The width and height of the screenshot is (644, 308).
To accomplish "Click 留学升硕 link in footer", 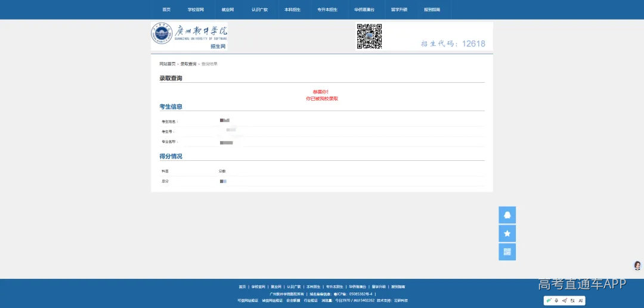I will 379,287.
